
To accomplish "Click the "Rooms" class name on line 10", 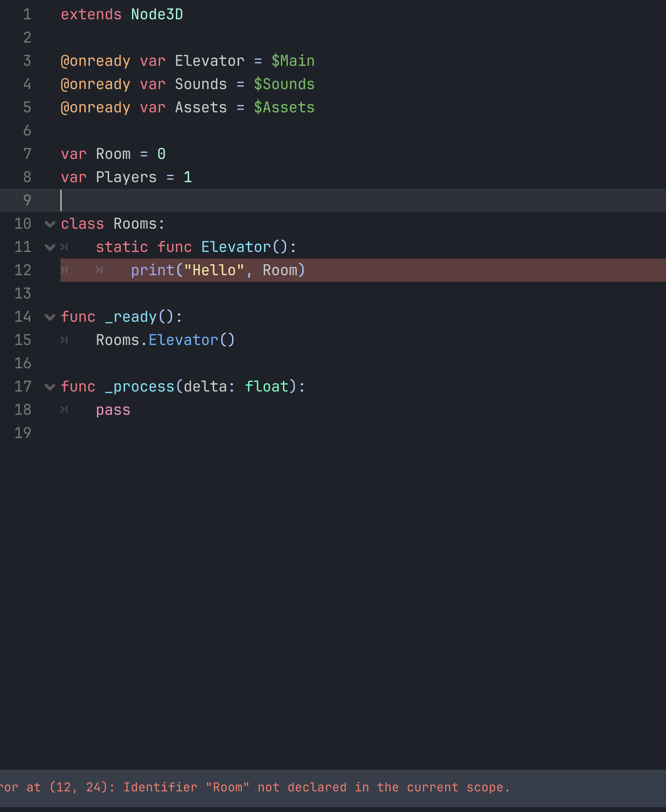I will pos(135,224).
